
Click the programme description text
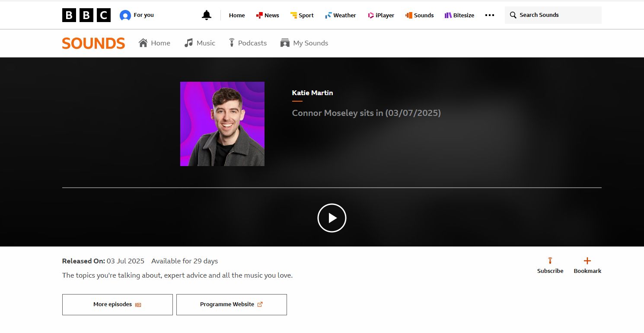coord(178,275)
